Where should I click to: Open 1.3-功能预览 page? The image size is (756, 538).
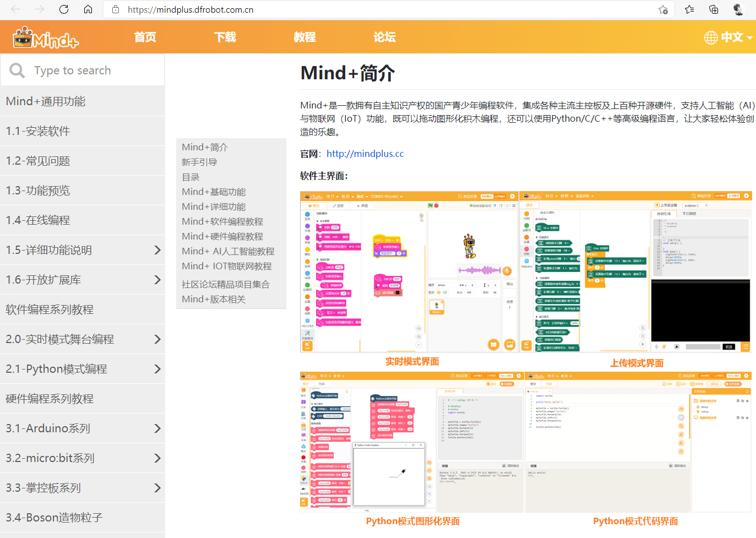click(83, 191)
